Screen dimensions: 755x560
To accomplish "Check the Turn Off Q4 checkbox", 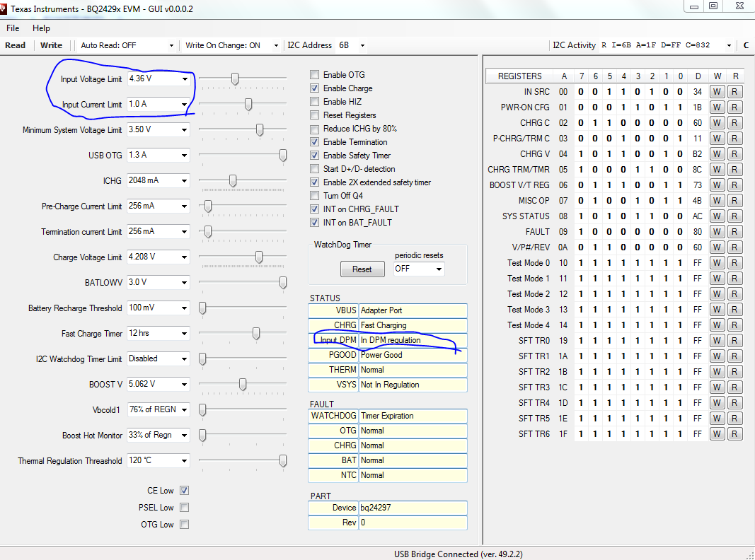I will click(314, 196).
